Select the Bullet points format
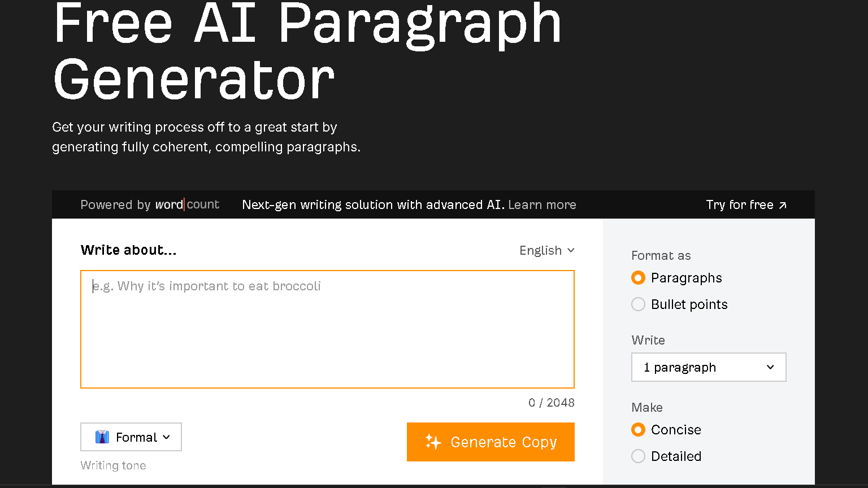The width and height of the screenshot is (868, 488). (638, 304)
